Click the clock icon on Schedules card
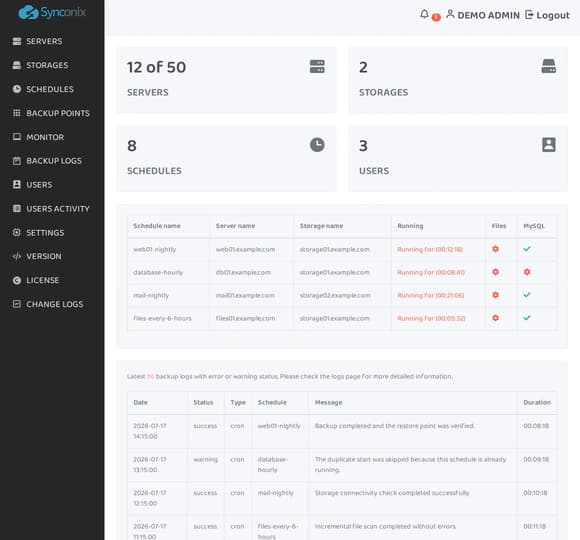The height and width of the screenshot is (540, 580). pos(317,145)
